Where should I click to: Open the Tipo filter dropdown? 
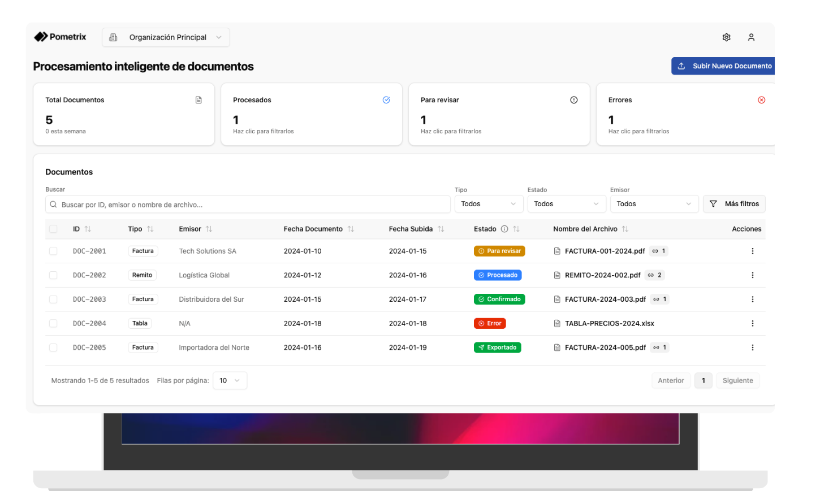pyautogui.click(x=489, y=204)
